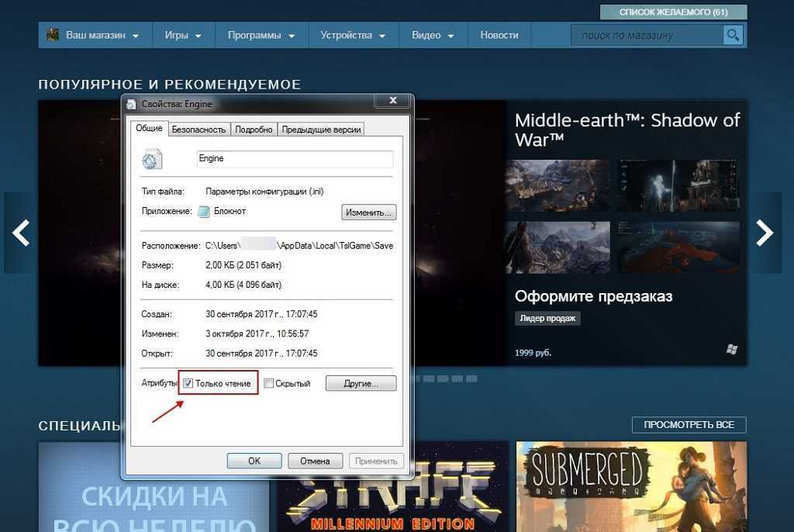794x532 pixels.
Task: Click the 'Изменить...' button
Action: click(368, 212)
